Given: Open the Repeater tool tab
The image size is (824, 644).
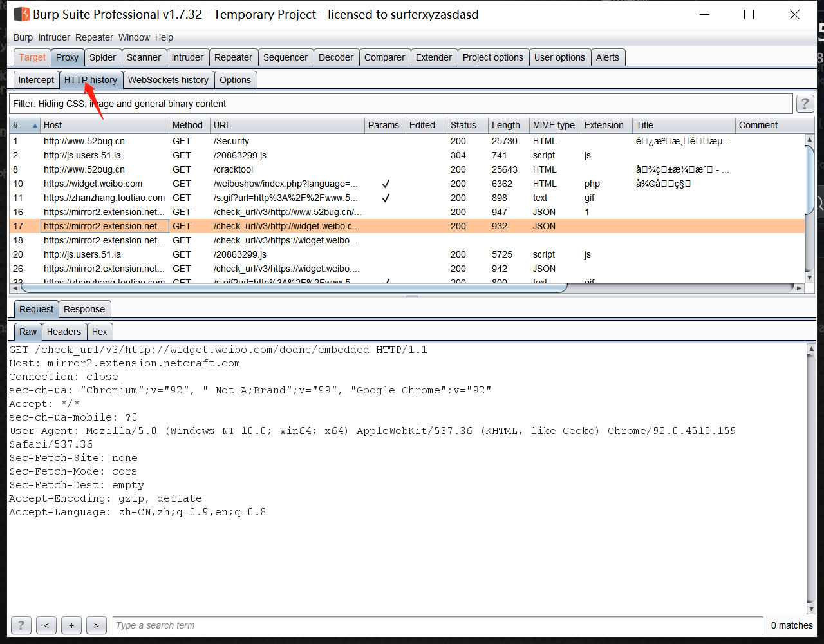Looking at the screenshot, I should click(x=233, y=57).
